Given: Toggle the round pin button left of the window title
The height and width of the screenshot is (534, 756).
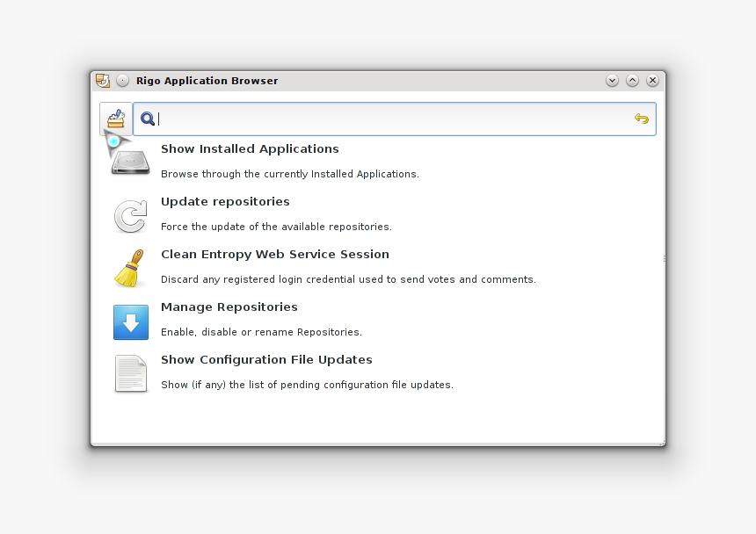Looking at the screenshot, I should coord(122,81).
